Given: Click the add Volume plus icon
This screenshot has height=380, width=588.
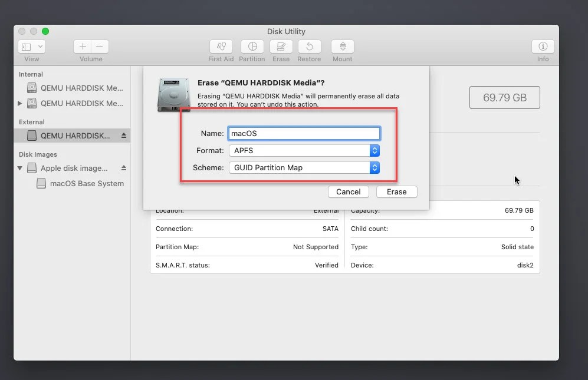Looking at the screenshot, I should 83,46.
